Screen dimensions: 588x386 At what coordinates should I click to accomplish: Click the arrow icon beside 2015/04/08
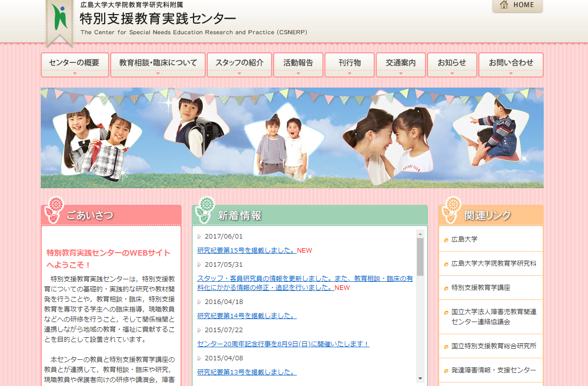199,358
